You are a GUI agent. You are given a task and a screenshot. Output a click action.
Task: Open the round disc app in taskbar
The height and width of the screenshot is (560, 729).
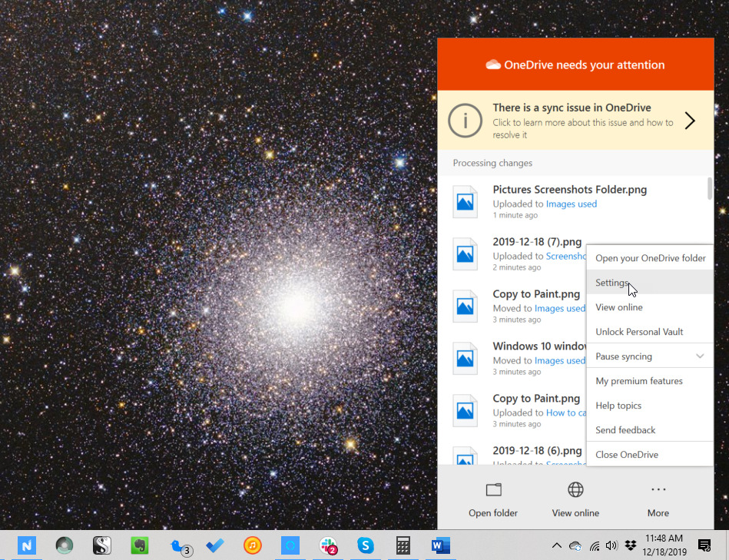coord(65,545)
